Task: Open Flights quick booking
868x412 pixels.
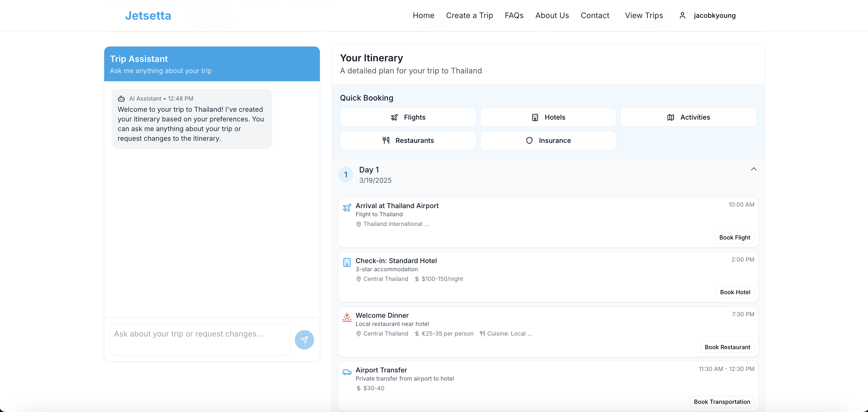Action: tap(408, 117)
